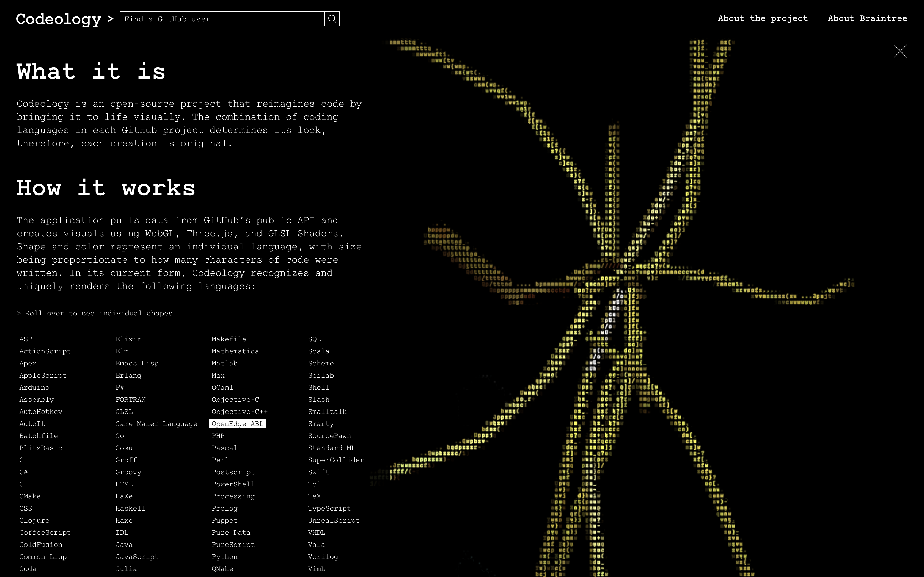
Task: Click the Python language entry
Action: coord(224,556)
